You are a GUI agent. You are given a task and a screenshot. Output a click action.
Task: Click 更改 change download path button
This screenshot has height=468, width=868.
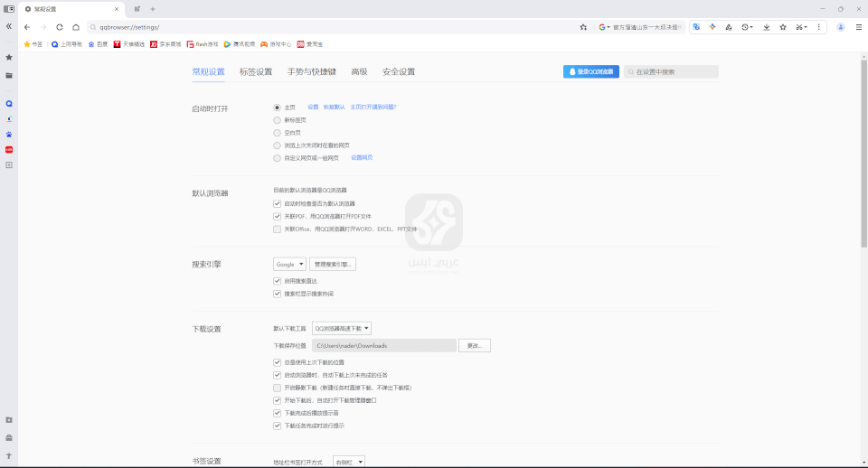475,346
